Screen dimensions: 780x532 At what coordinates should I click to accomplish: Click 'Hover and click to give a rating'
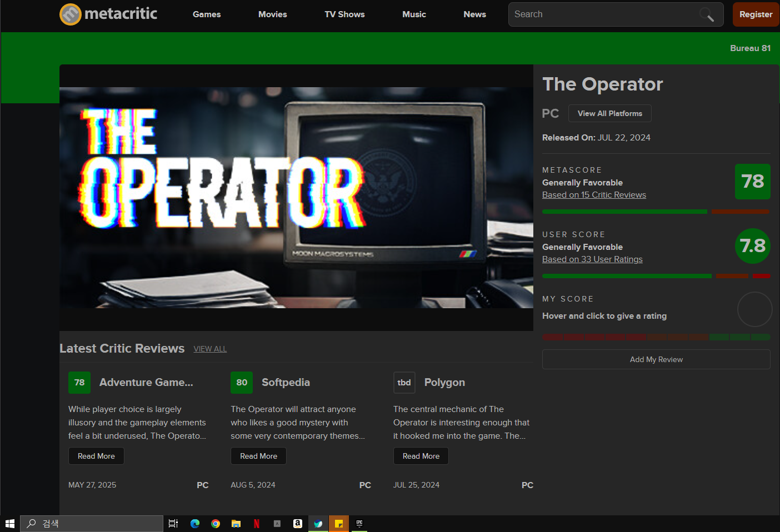pos(604,316)
